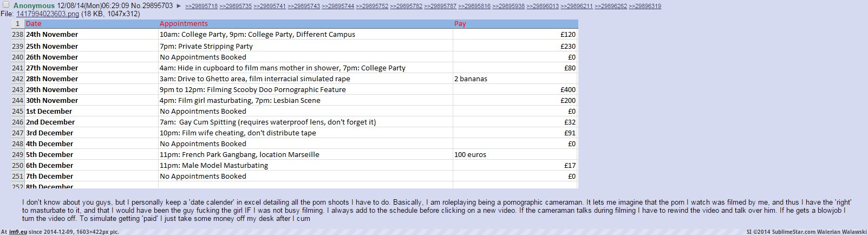The height and width of the screenshot is (235, 868).
Task: Follow the backlink >>29895752
Action: [372, 6]
